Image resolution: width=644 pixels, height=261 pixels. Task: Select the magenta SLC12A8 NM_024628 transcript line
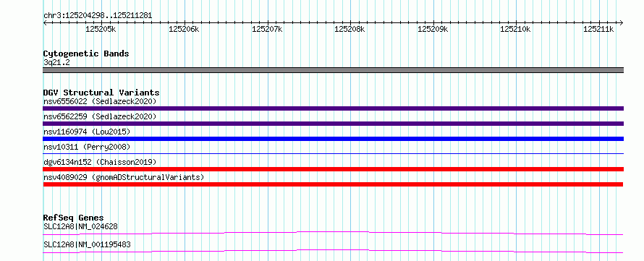(x=333, y=233)
